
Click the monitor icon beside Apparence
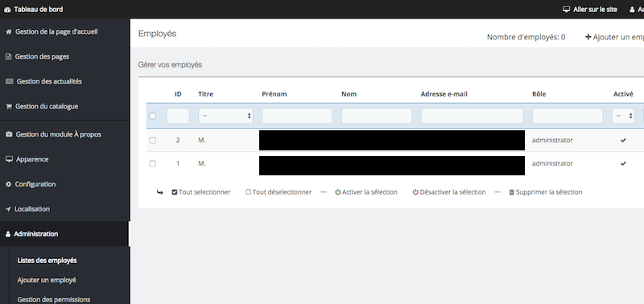click(9, 159)
